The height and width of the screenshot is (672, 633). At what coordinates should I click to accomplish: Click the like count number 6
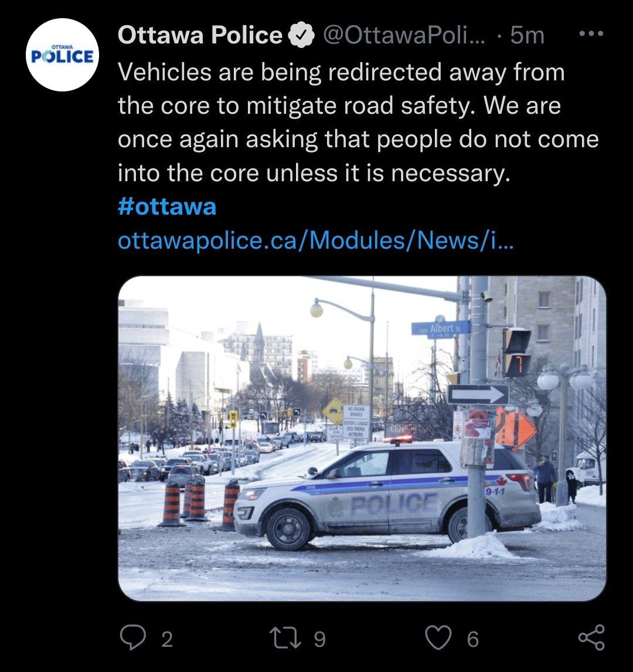pyautogui.click(x=473, y=639)
